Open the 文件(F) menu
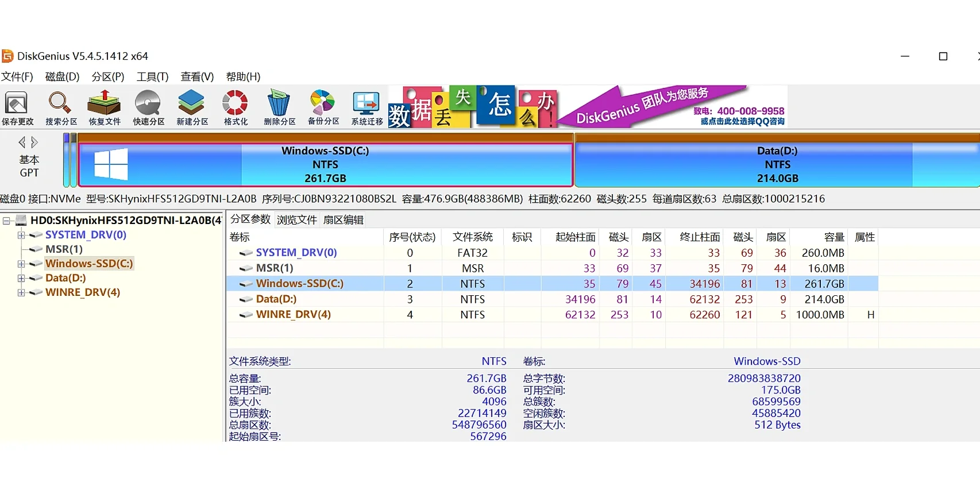Image resolution: width=980 pixels, height=490 pixels. pyautogui.click(x=17, y=77)
